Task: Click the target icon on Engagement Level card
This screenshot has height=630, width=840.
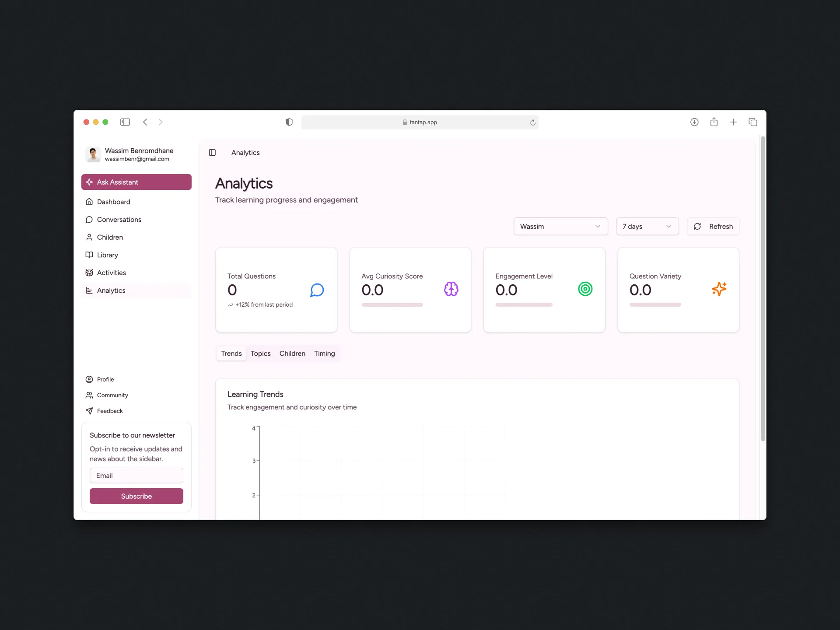Action: click(x=585, y=289)
